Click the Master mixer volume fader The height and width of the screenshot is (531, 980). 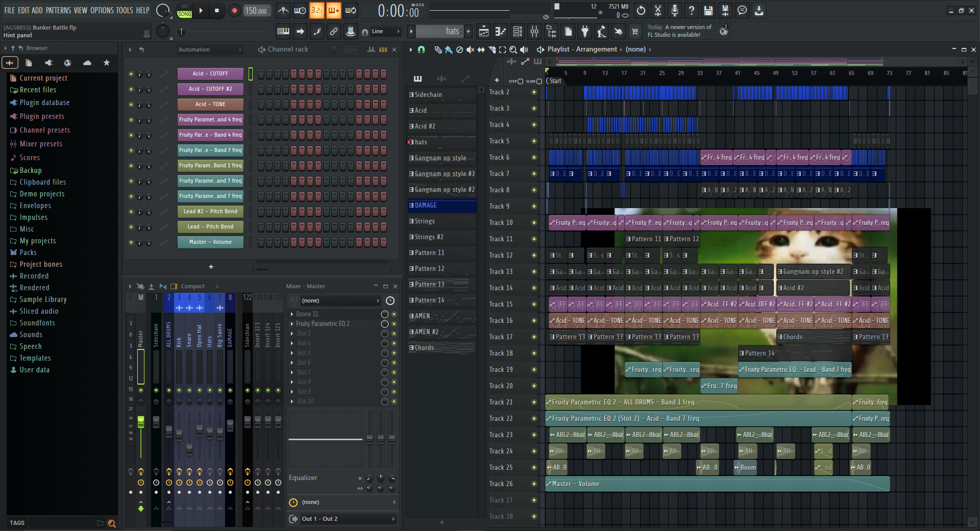click(x=141, y=422)
